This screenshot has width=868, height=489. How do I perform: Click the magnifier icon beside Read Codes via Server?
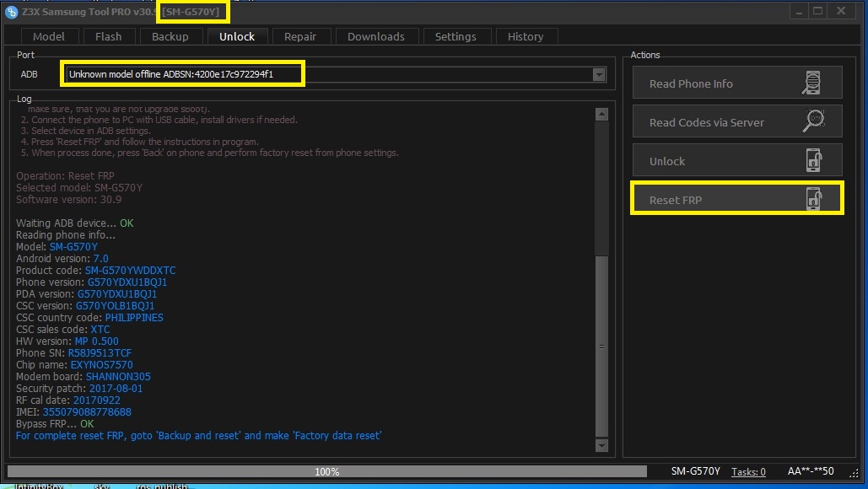(813, 121)
